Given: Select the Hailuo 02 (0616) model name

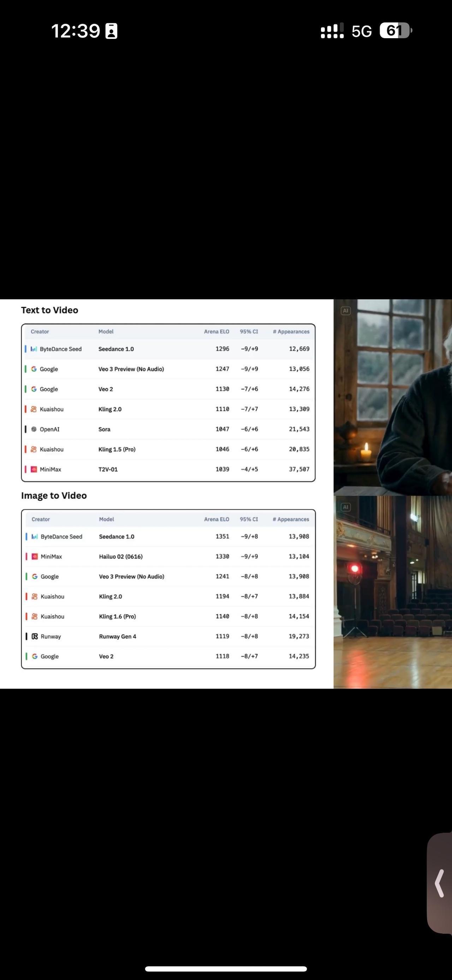Looking at the screenshot, I should pyautogui.click(x=121, y=556).
